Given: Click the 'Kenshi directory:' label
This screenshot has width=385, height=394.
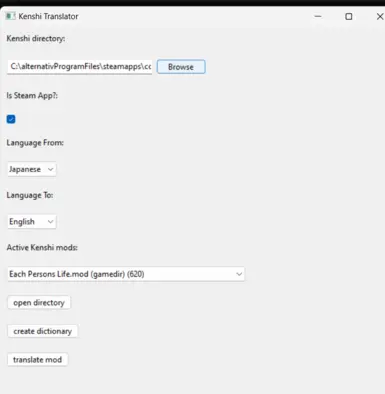Looking at the screenshot, I should [36, 38].
